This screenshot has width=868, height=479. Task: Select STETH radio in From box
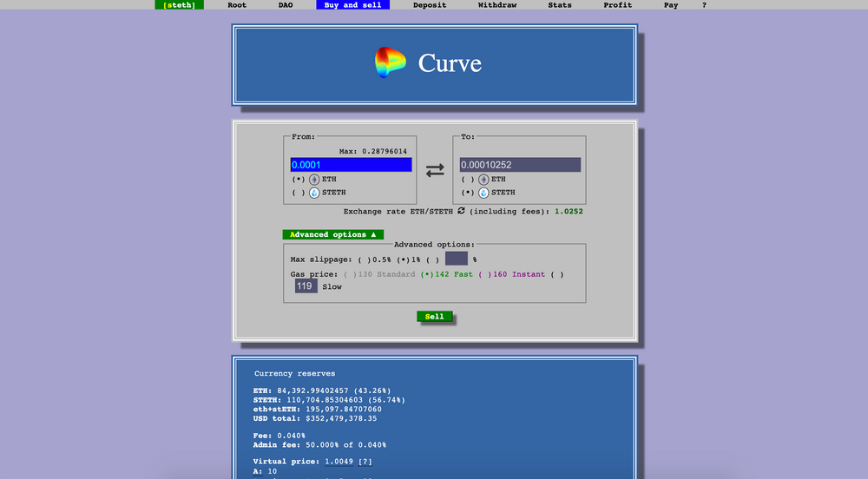click(x=299, y=193)
